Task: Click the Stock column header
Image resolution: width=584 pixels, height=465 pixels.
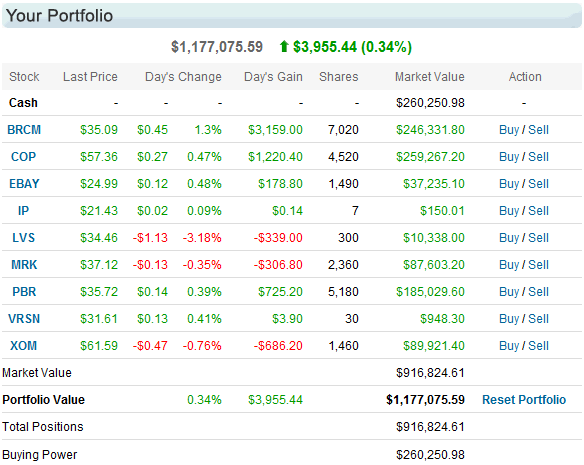Action: (x=24, y=77)
